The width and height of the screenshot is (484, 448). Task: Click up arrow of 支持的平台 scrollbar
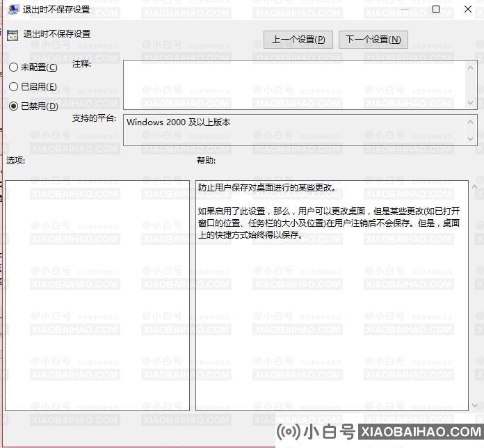pyautogui.click(x=470, y=122)
